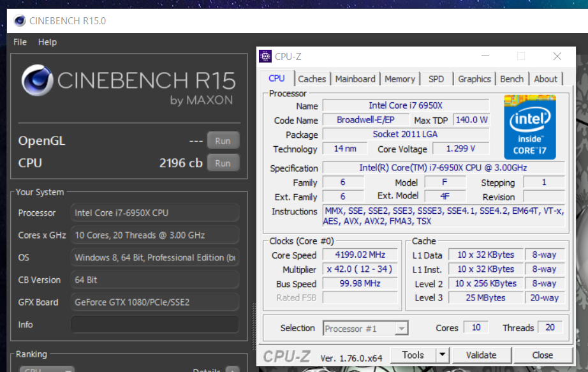This screenshot has width=588, height=372.
Task: Click the Cinebench app icon in title bar
Action: point(20,20)
